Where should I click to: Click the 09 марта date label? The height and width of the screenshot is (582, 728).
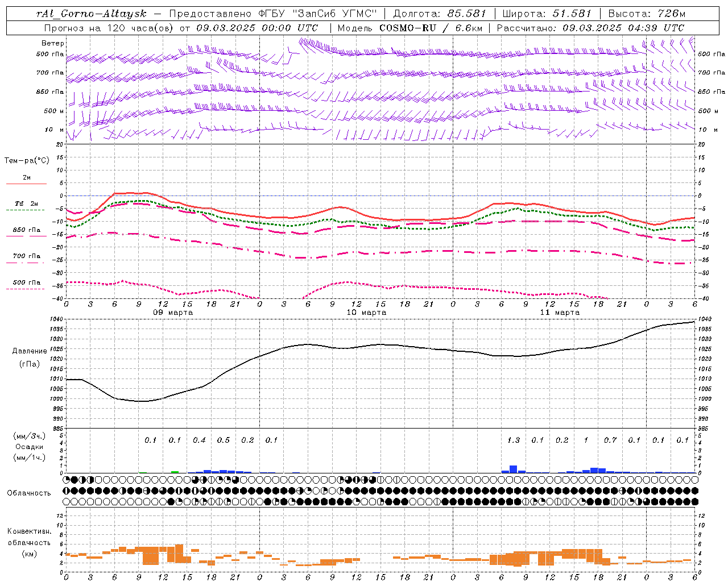click(173, 313)
